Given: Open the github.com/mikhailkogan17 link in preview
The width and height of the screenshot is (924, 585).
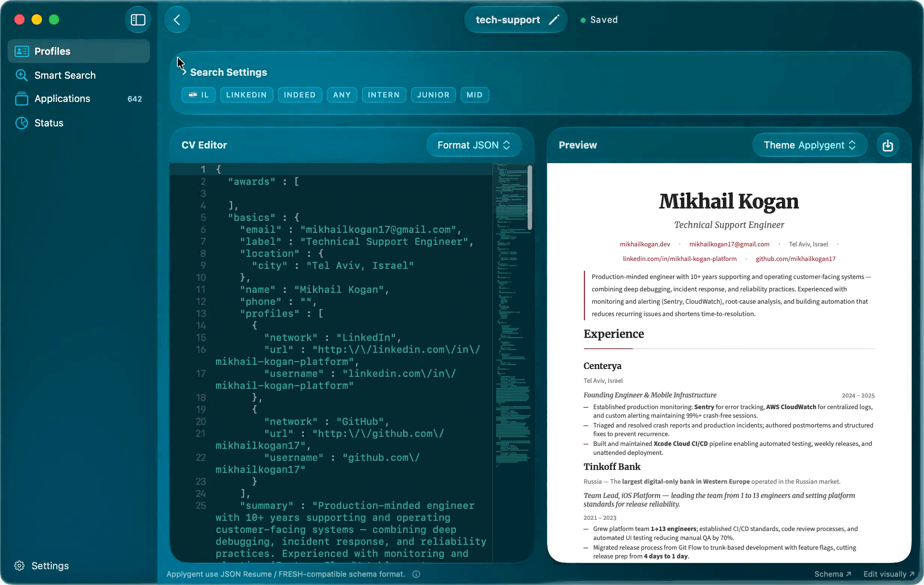Looking at the screenshot, I should (795, 258).
